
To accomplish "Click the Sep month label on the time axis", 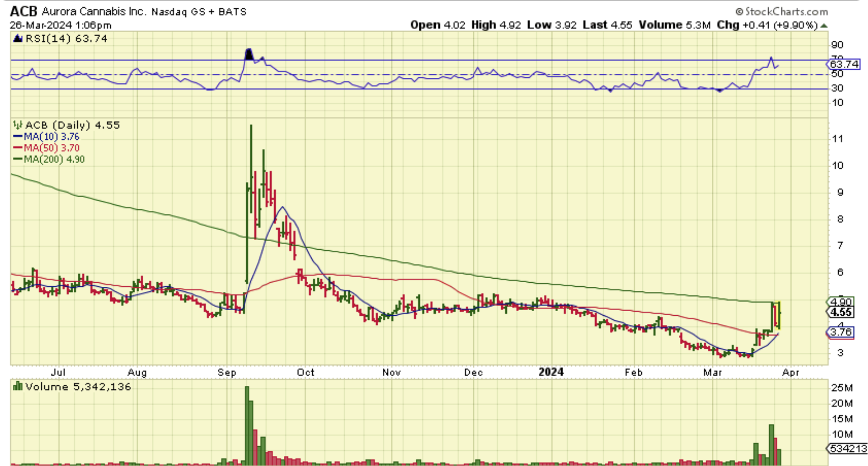I will (227, 372).
